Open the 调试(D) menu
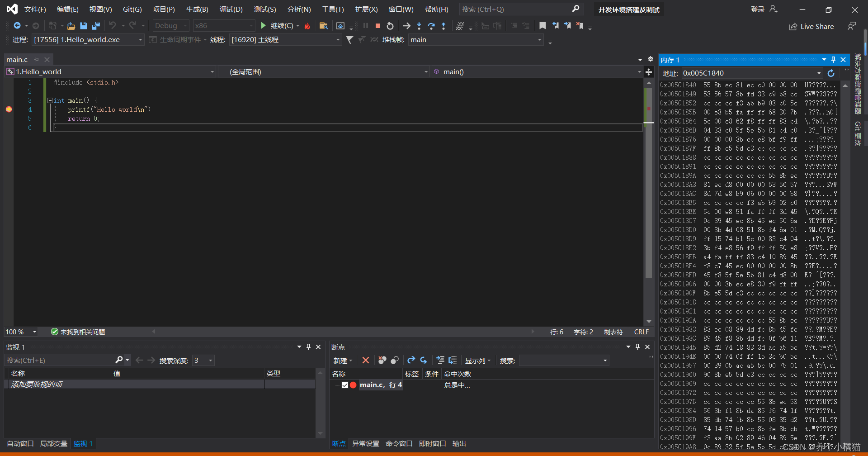Viewport: 868px width, 456px height. click(x=231, y=9)
